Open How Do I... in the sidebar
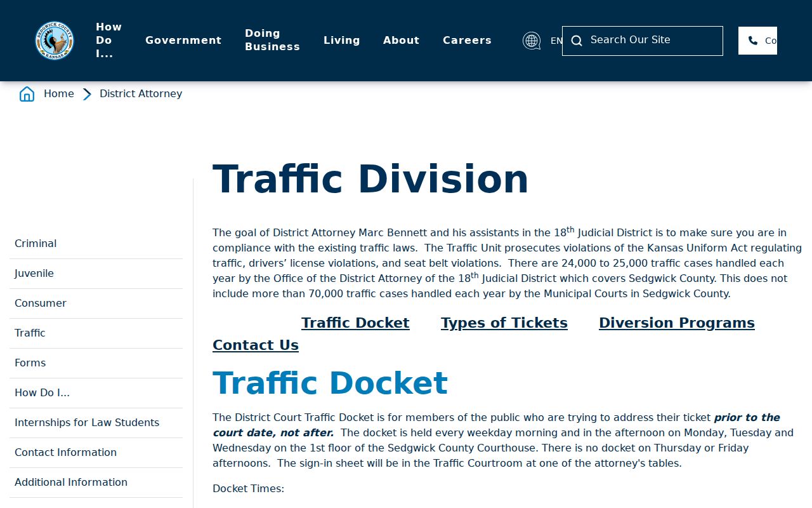Image resolution: width=812 pixels, height=508 pixels. (x=96, y=393)
